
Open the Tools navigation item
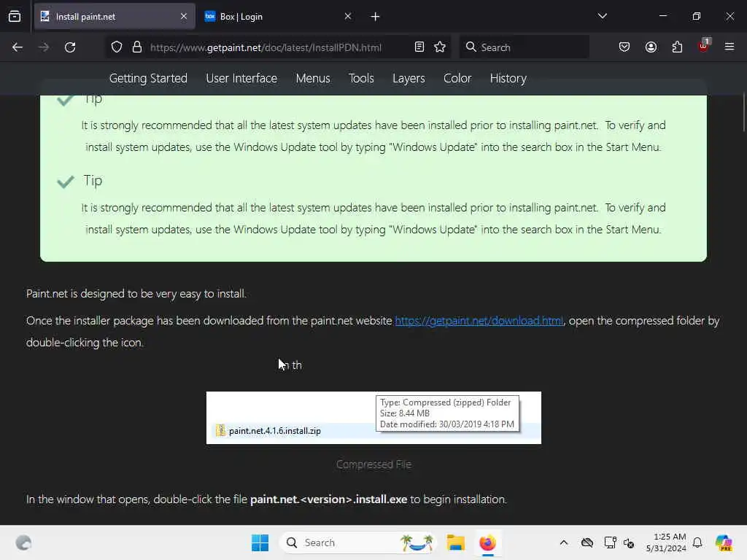click(361, 78)
